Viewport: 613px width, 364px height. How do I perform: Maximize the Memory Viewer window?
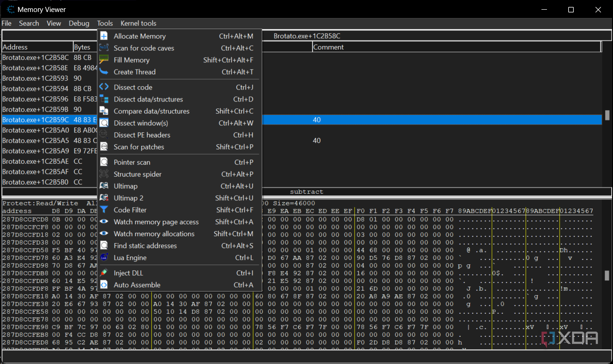[x=571, y=9]
